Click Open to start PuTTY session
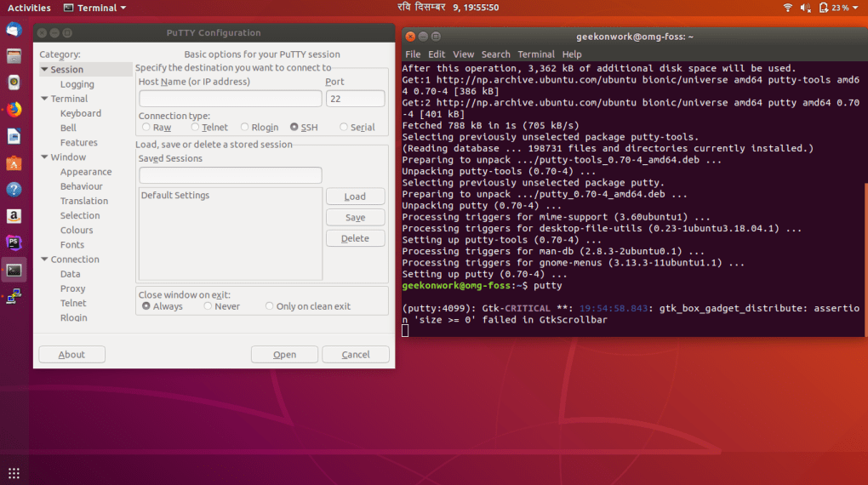This screenshot has width=868, height=485. [284, 354]
